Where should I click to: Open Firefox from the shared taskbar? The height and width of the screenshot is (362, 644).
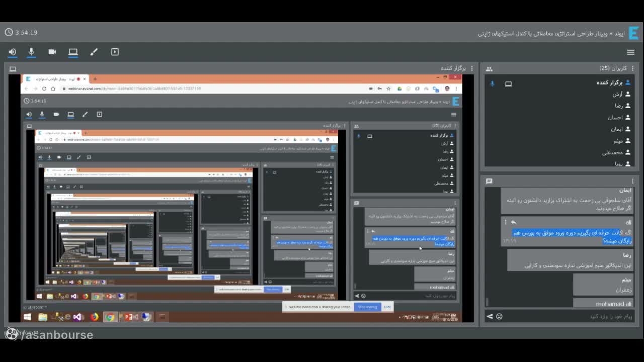point(95,317)
